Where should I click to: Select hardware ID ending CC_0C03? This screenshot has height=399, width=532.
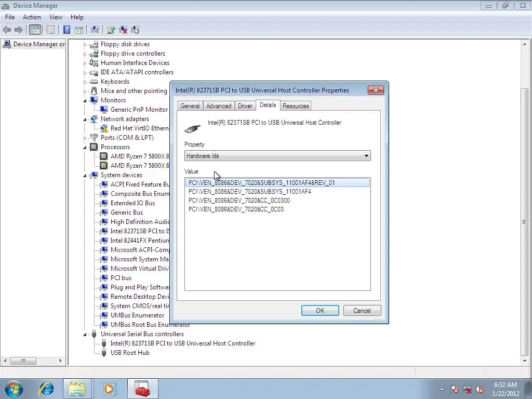pos(236,209)
